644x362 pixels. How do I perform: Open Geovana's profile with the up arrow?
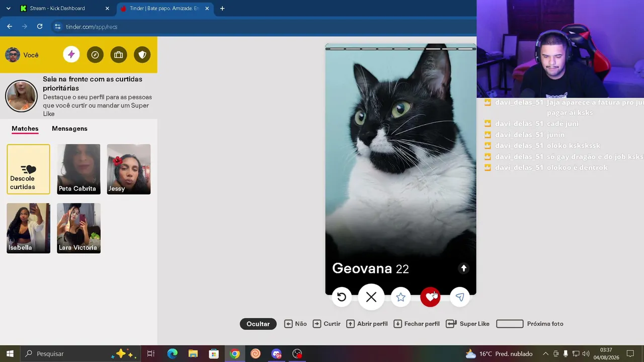click(x=464, y=268)
